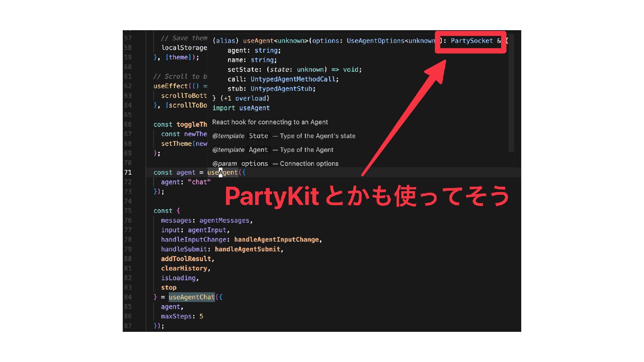Click the "chat" string on line 72
Screen dimensions: 644x362
[199, 182]
